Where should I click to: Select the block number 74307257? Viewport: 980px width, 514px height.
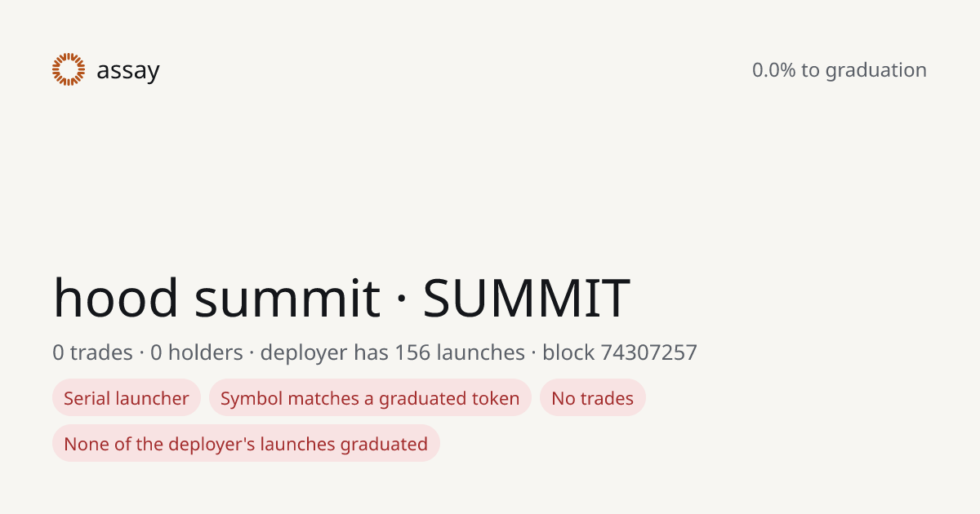point(649,352)
